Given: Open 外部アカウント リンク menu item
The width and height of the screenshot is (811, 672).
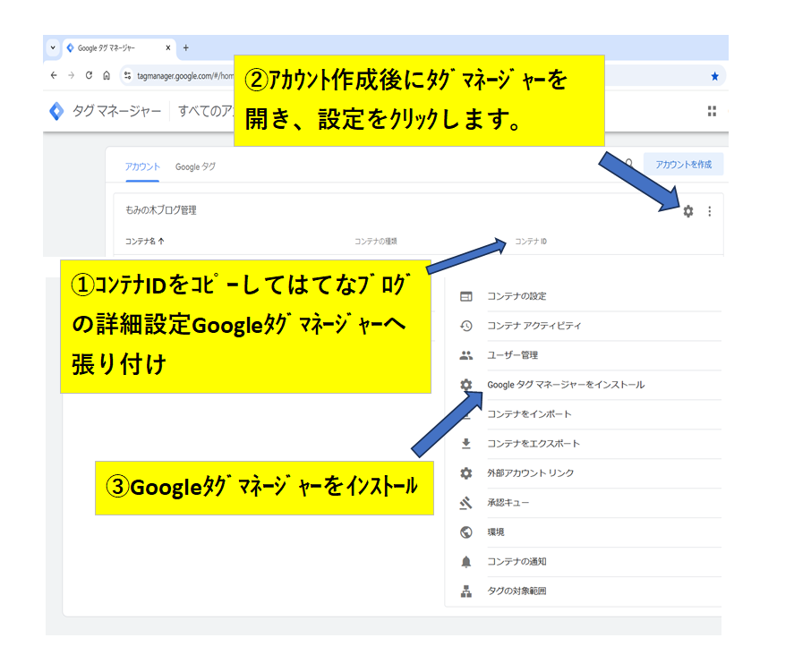Looking at the screenshot, I should click(x=531, y=473).
